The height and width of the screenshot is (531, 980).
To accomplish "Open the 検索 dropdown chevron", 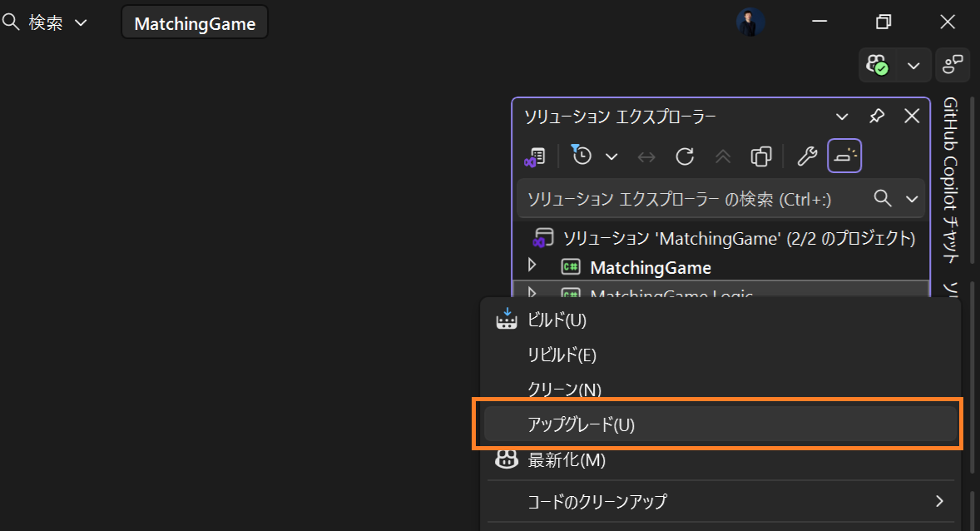I will 80,22.
